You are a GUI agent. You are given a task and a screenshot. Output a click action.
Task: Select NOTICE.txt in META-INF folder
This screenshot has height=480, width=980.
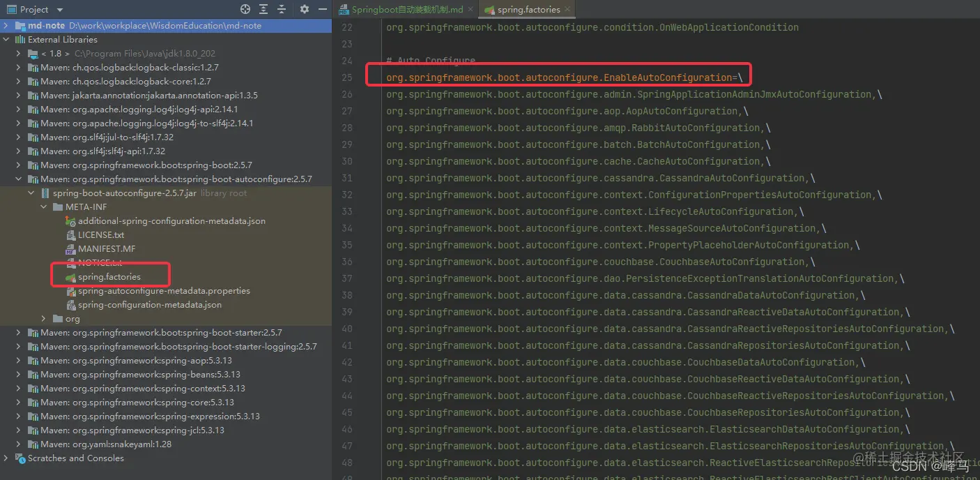coord(100,263)
